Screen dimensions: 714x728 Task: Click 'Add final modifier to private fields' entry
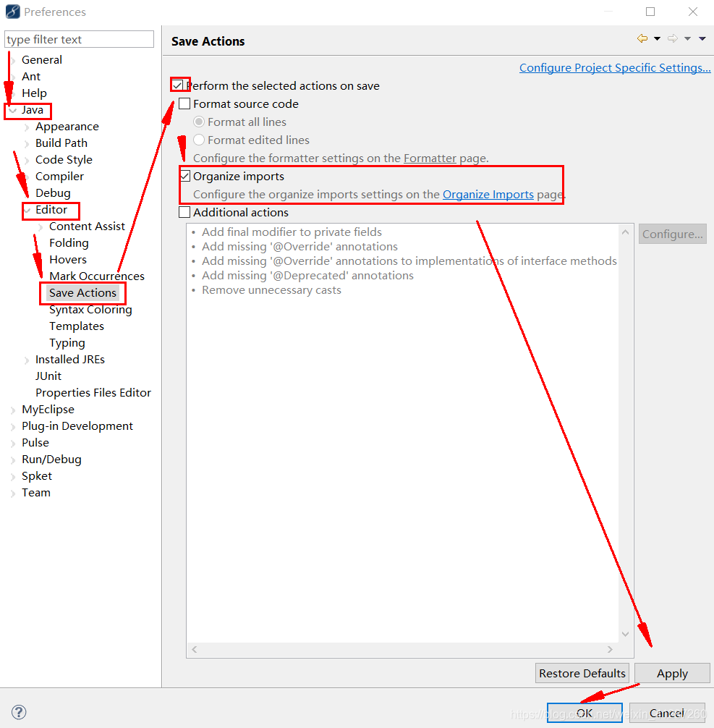[x=292, y=232]
